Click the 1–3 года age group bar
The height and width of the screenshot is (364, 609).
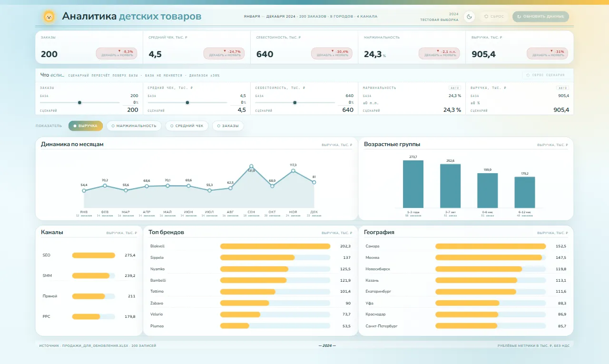click(413, 184)
